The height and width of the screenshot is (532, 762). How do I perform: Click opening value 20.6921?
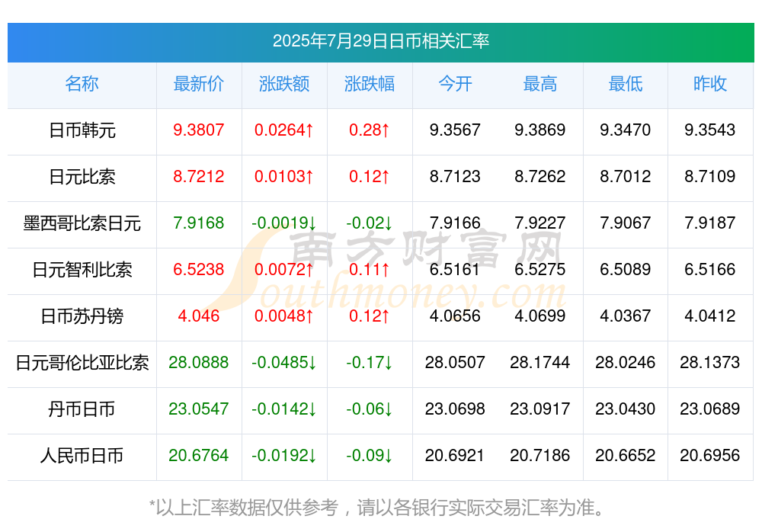click(x=455, y=455)
